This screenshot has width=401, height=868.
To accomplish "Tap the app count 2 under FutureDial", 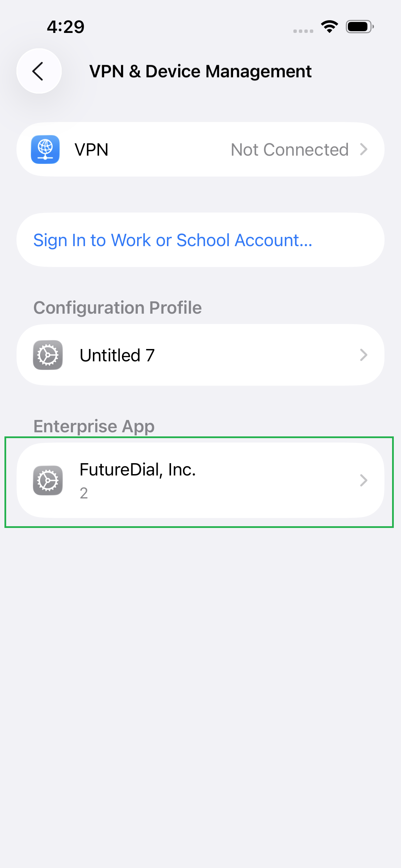I will pyautogui.click(x=84, y=493).
